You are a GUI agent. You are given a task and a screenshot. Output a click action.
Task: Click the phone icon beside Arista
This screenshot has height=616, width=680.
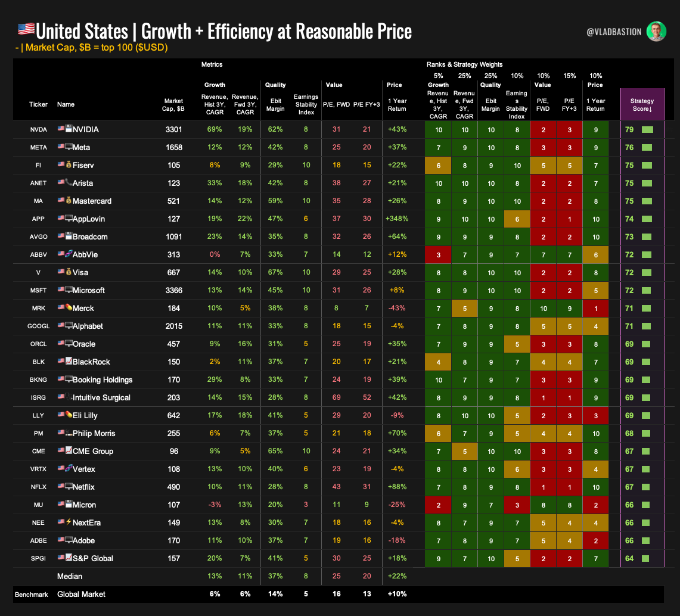[69, 182]
